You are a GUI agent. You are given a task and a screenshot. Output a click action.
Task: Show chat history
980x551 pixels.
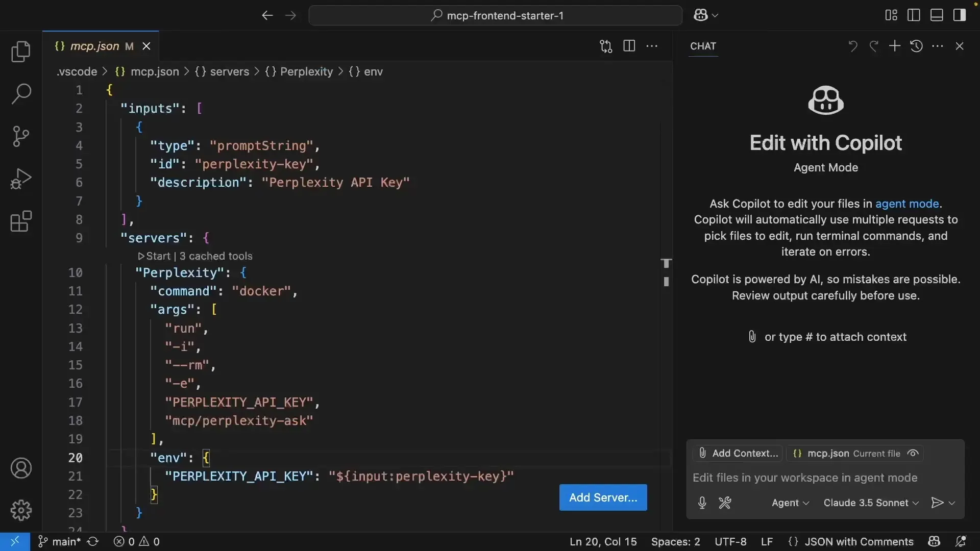point(916,46)
